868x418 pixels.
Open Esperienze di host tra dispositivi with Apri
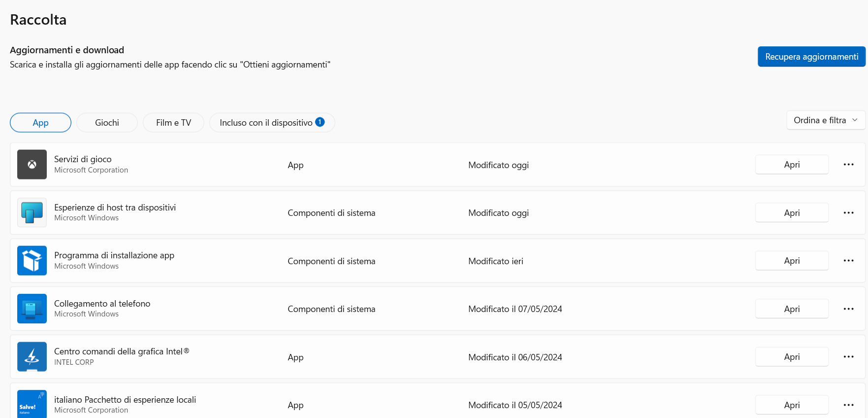(x=792, y=213)
